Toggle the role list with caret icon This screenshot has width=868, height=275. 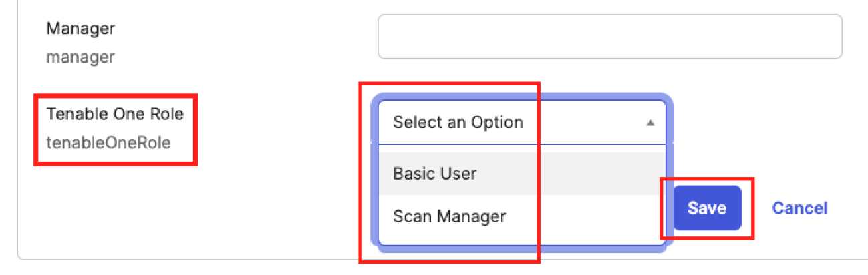[650, 123]
